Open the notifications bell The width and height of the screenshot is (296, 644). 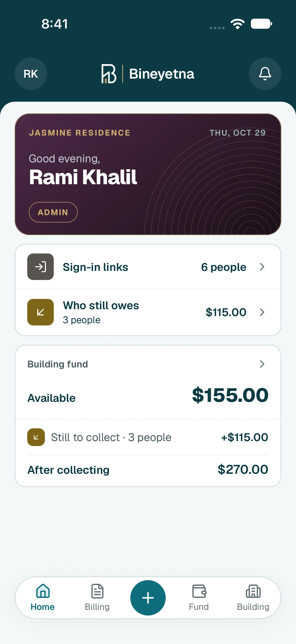pos(265,74)
